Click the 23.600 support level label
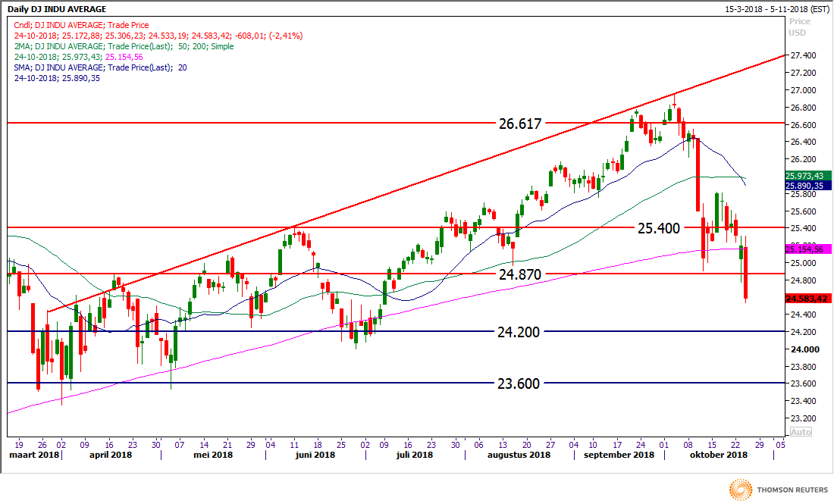The width and height of the screenshot is (834, 504). tap(519, 383)
